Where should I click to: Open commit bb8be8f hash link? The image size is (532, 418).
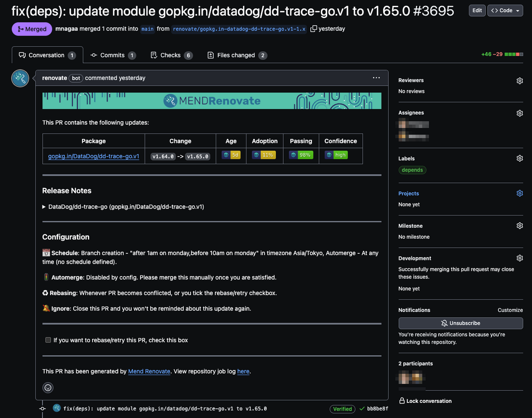coord(378,409)
